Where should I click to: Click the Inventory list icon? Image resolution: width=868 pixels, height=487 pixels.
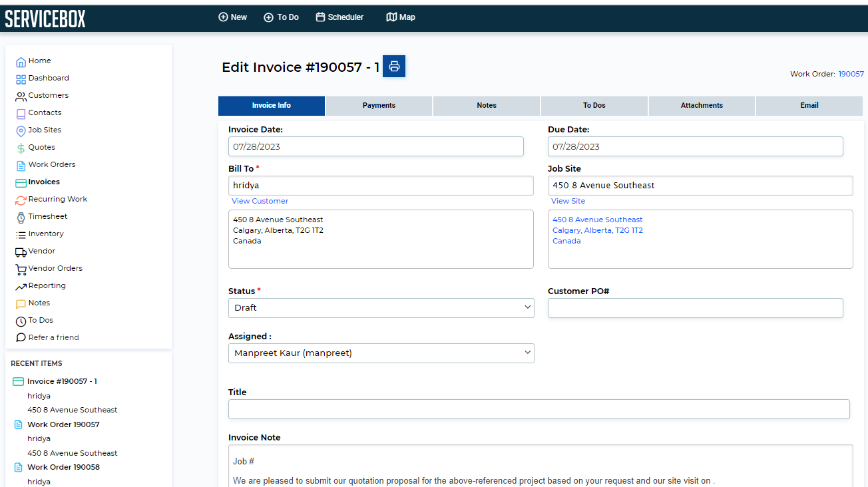(x=21, y=235)
